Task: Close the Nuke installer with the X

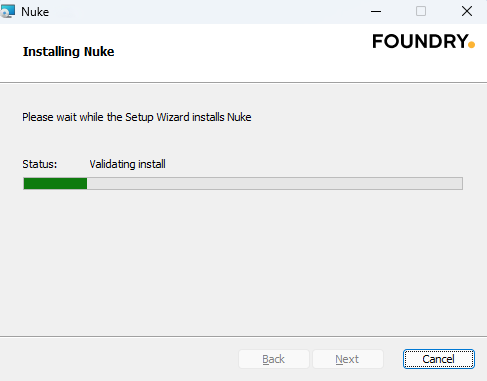Action: [467, 11]
